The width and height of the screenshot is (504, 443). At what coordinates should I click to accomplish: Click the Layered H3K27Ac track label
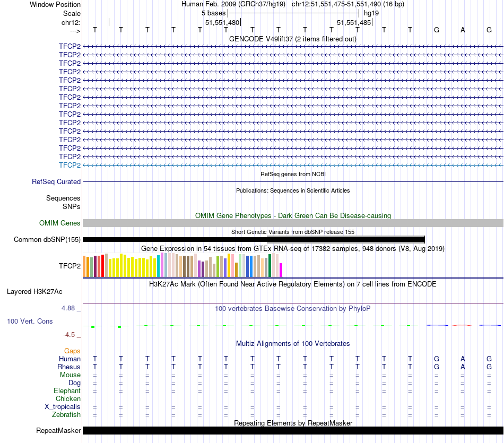(34, 292)
